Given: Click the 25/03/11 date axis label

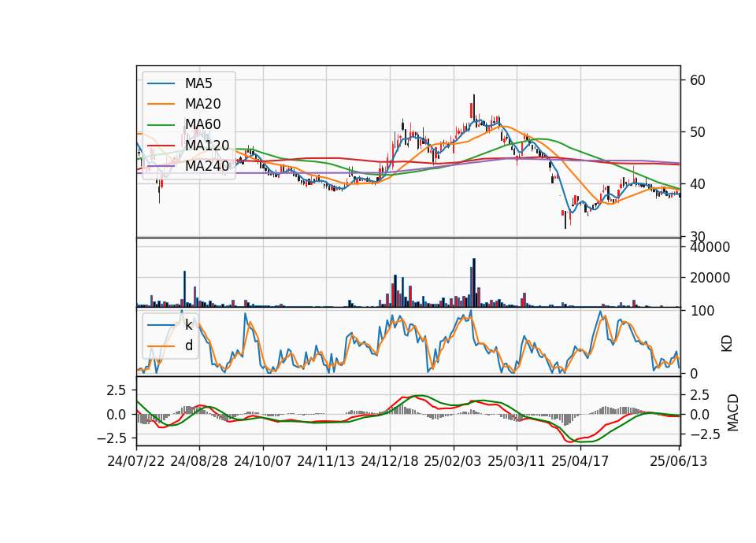Looking at the screenshot, I should [x=517, y=461].
